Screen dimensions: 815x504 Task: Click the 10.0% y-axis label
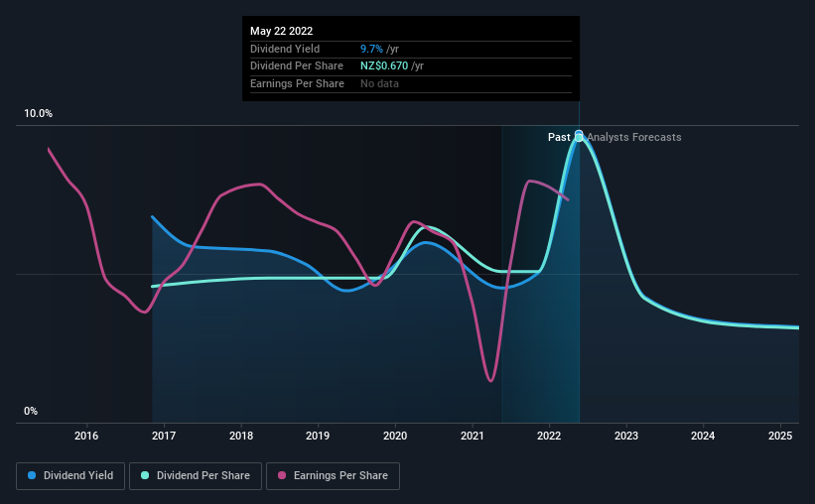(38, 113)
